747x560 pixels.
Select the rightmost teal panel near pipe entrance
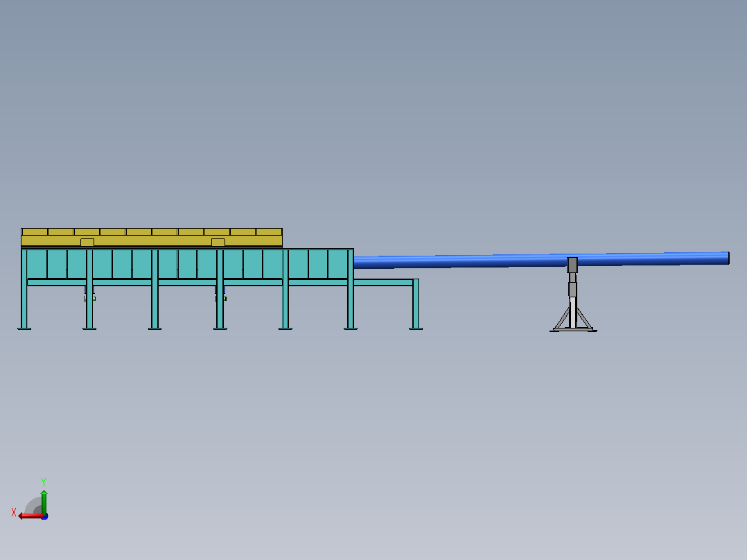coord(337,264)
